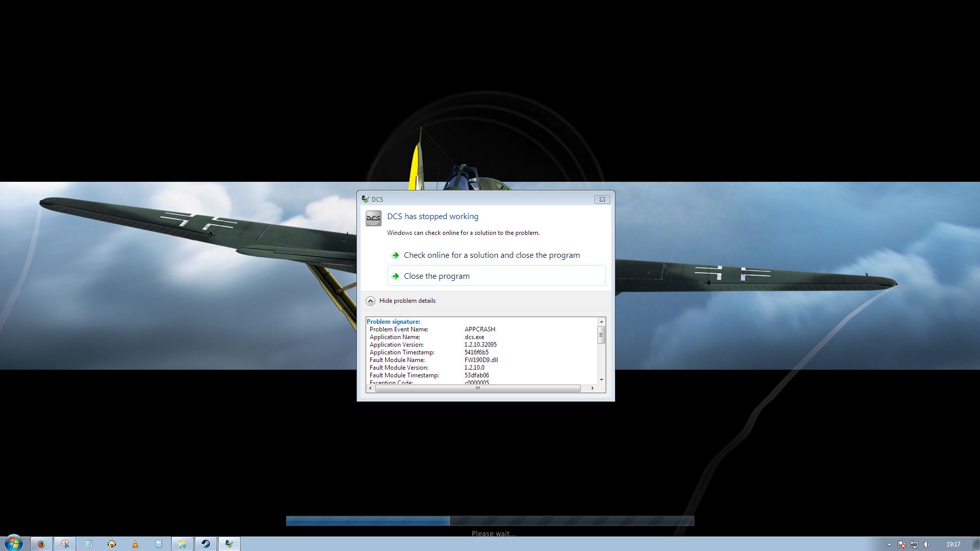Screen dimensions: 980x551
Task: Click the horizontal scroll left arrow
Action: tap(371, 389)
